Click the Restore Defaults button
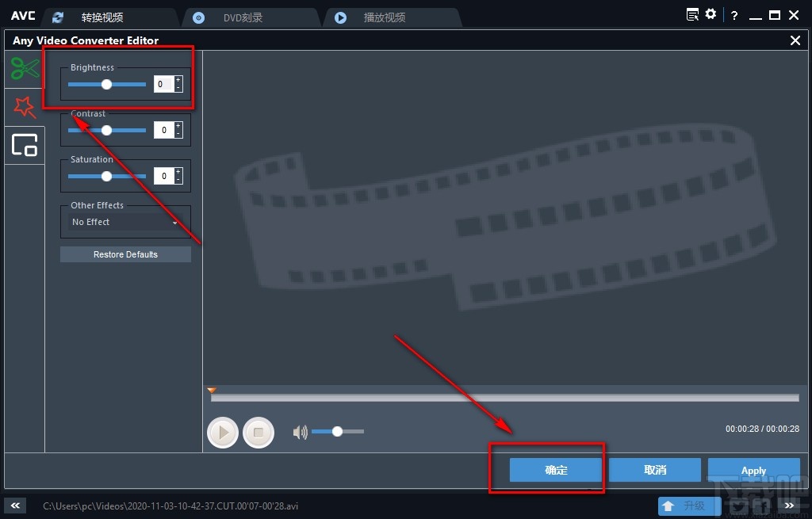This screenshot has width=812, height=519. [x=124, y=254]
